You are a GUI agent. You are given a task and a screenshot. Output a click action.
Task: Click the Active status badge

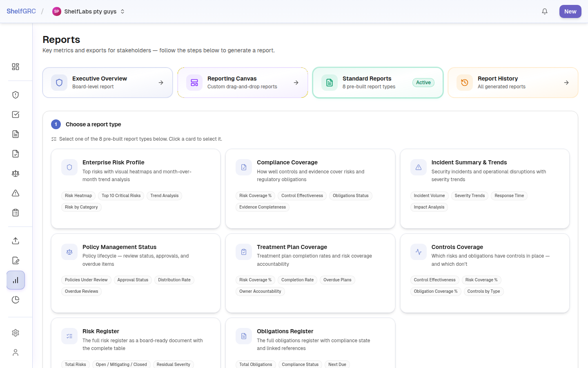tap(423, 83)
